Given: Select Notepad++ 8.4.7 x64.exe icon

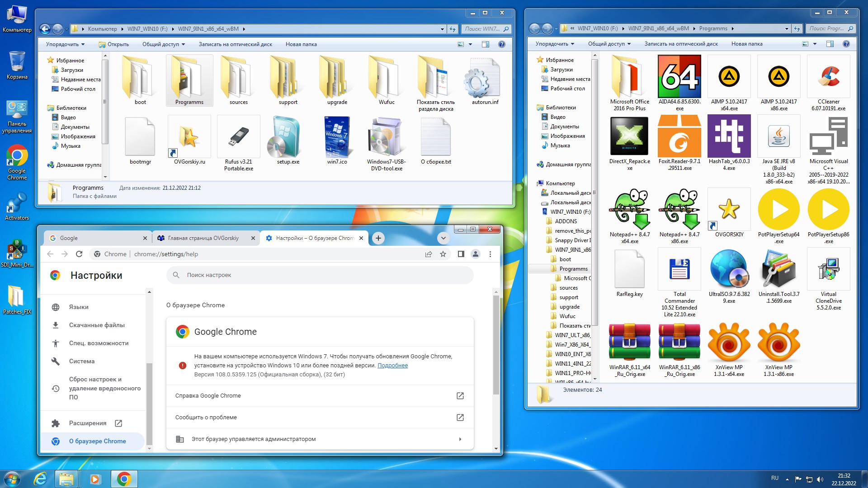Looking at the screenshot, I should (x=630, y=209).
